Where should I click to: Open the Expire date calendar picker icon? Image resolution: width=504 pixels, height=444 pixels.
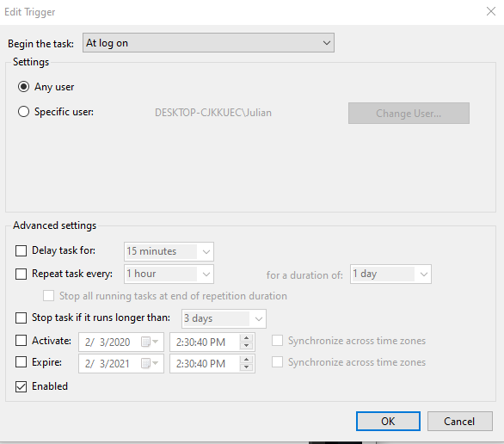click(150, 363)
